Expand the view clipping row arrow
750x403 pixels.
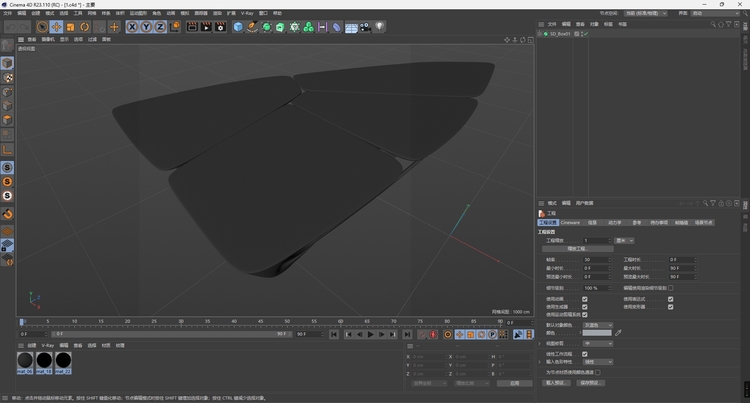(x=540, y=344)
